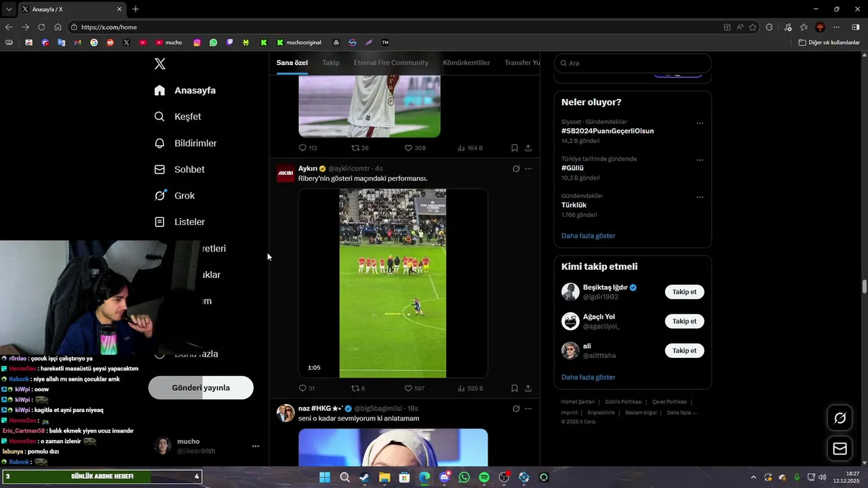Screen dimensions: 868x488
Task: Open Instagram bookmark in favorites bar
Action: tap(197, 42)
